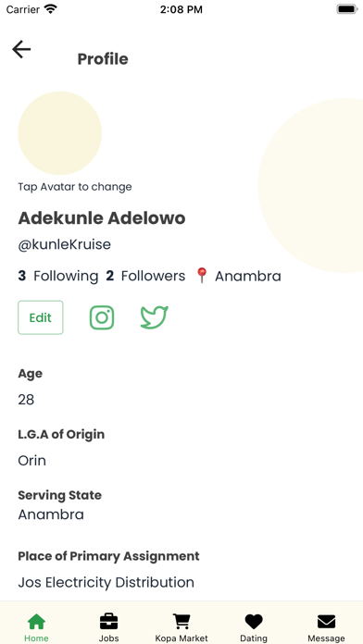Tap the avatar circle to change photo
363x644 pixels.
[60, 133]
